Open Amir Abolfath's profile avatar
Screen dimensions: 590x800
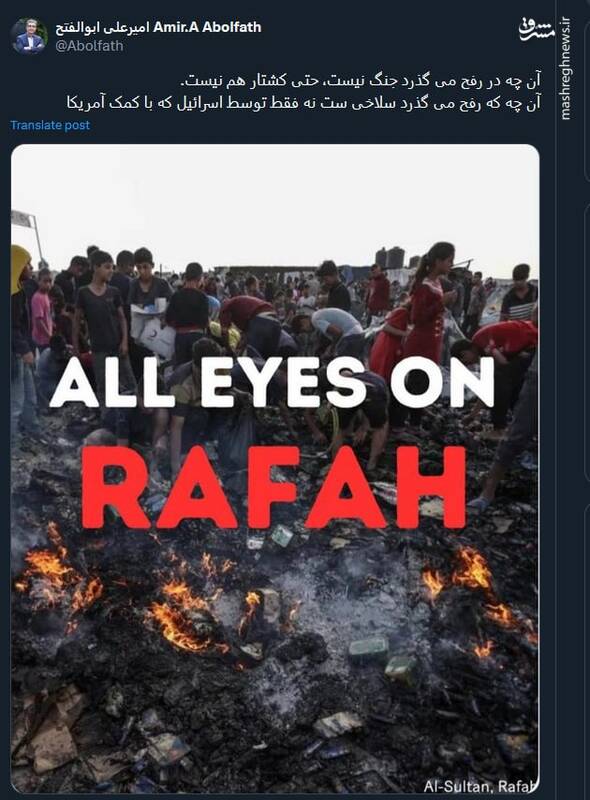tap(29, 36)
